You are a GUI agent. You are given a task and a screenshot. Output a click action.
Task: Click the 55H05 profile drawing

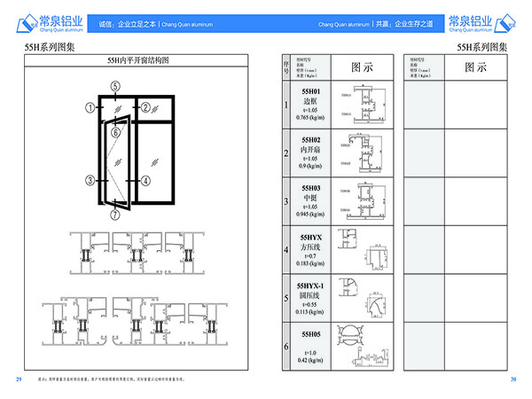coord(363,346)
